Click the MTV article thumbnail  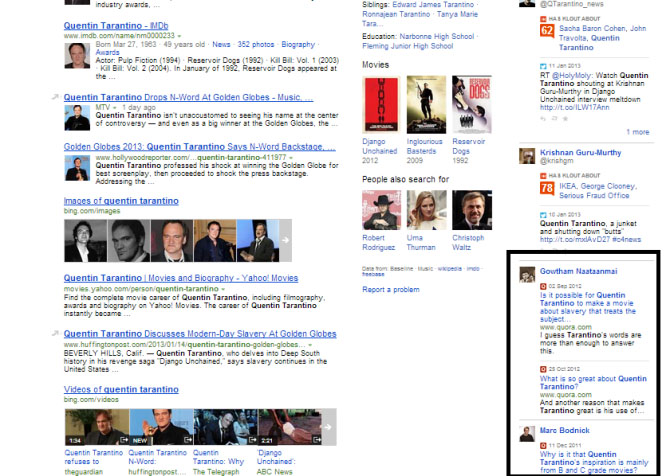click(77, 118)
